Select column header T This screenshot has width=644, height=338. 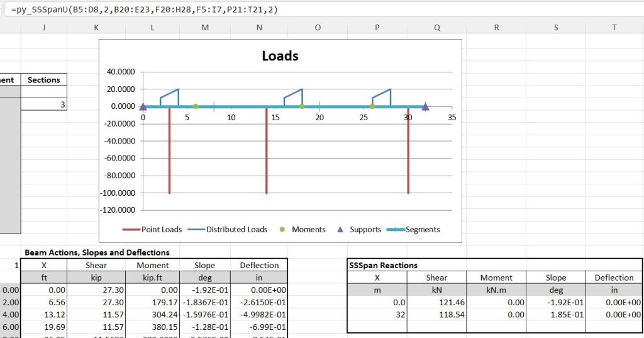[614, 27]
